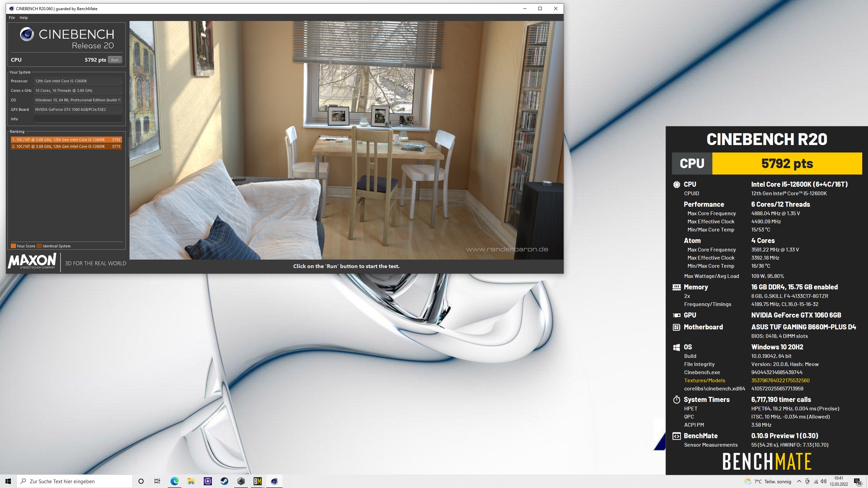The image size is (868, 488).
Task: Click the brown Identical System legend swatch
Action: [39, 246]
